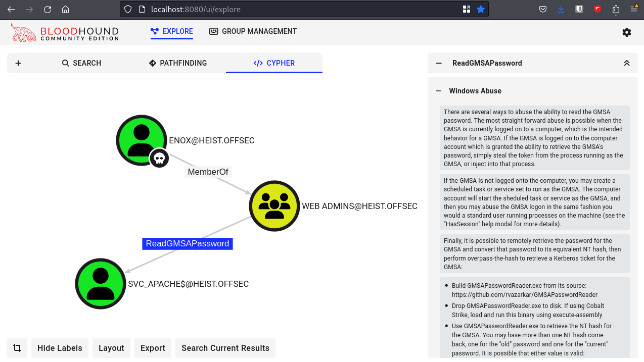Screen dimensions: 644x362
Task: Select the WEB ADMINS group node
Action: (x=274, y=206)
